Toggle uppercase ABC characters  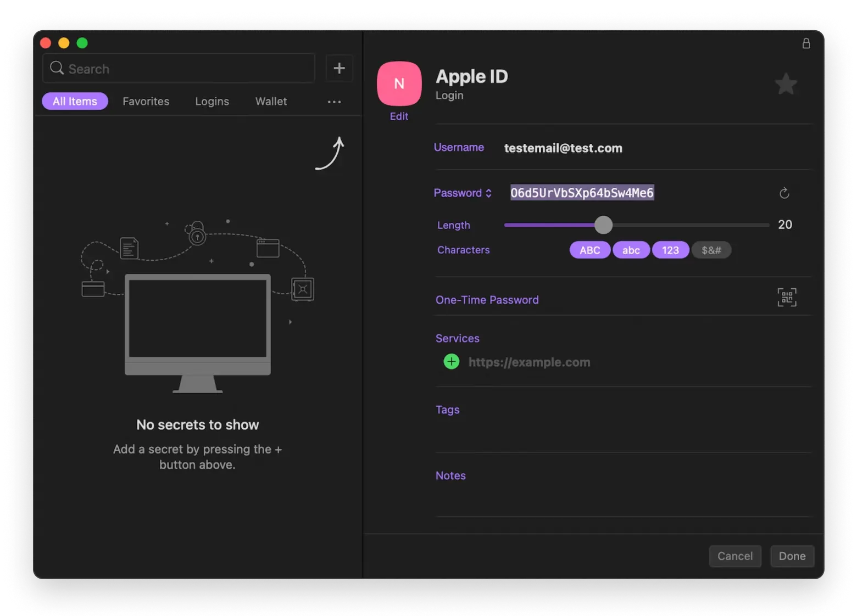click(x=589, y=250)
